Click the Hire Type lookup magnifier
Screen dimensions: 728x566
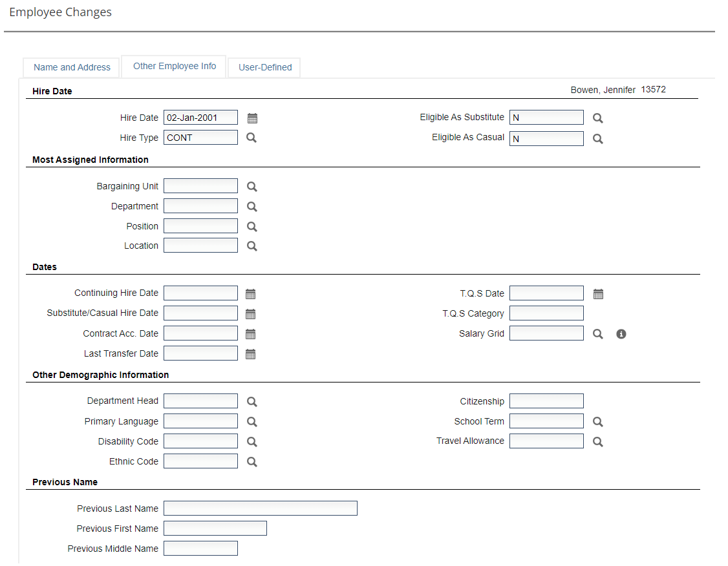252,138
